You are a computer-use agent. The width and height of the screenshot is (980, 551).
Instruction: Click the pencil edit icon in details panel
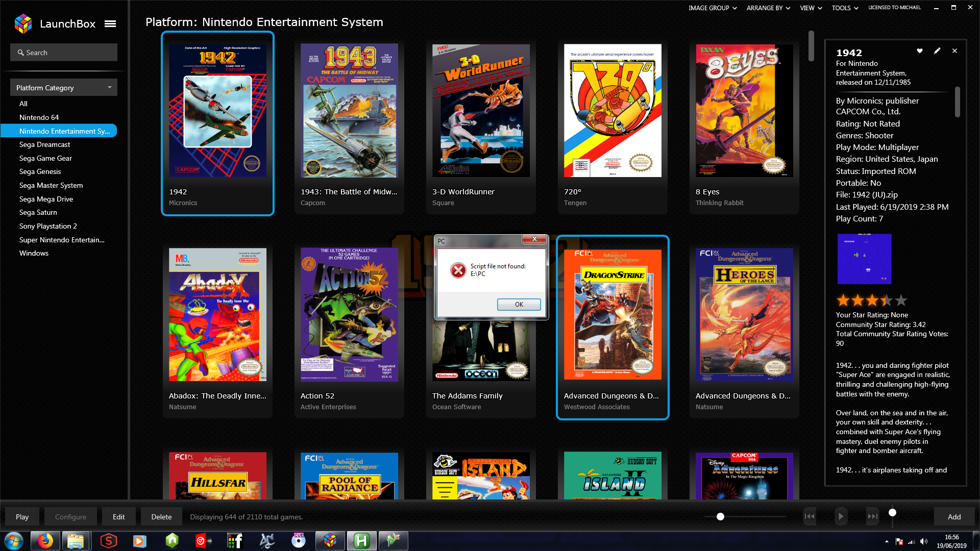937,51
